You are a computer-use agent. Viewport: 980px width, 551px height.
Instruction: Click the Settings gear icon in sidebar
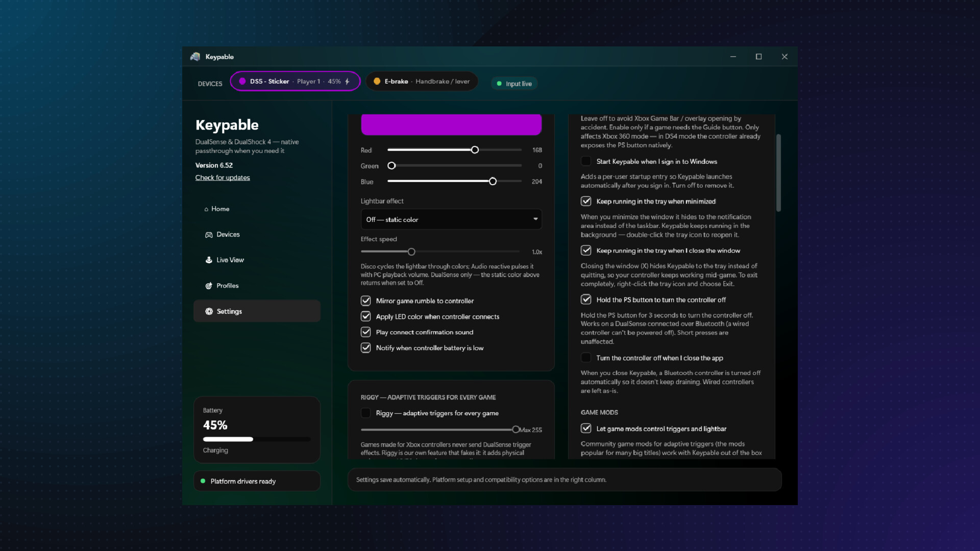pos(209,311)
